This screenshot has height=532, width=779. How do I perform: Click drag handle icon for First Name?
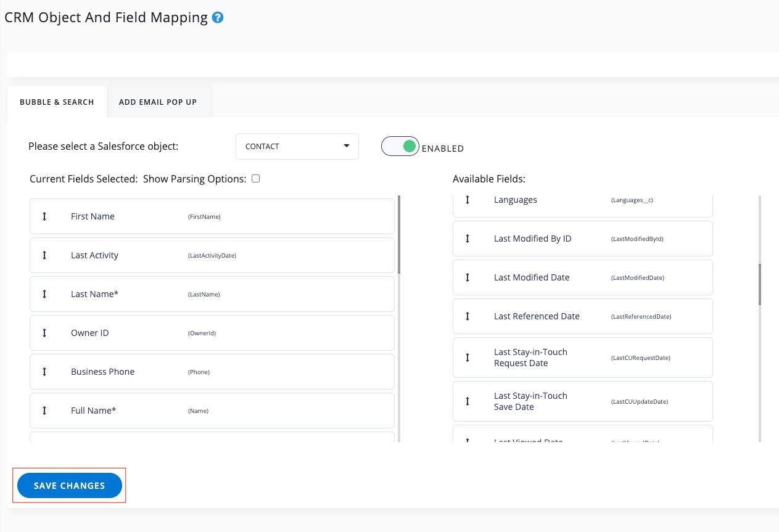click(x=44, y=216)
